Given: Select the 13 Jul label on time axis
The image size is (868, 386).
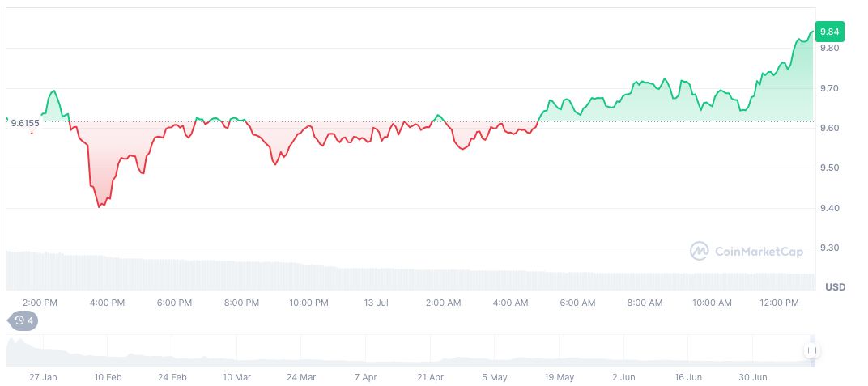Looking at the screenshot, I should [x=377, y=303].
